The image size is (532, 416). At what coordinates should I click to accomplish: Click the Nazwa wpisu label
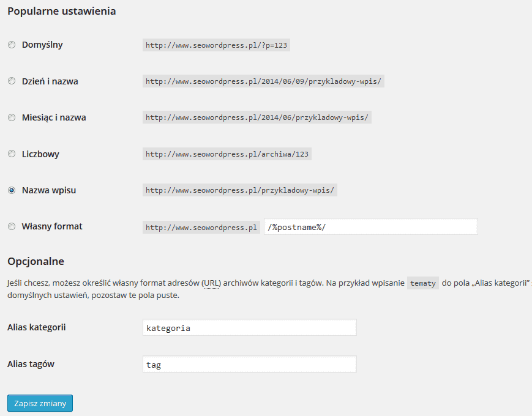[49, 190]
